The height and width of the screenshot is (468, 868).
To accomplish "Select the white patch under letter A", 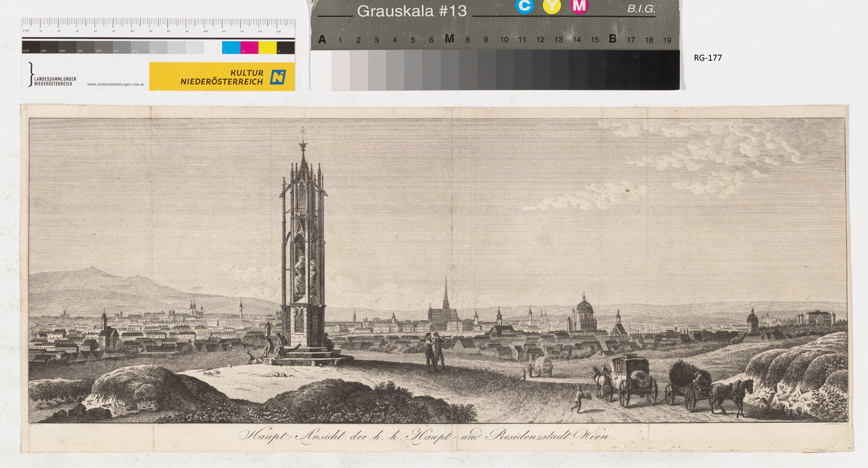I will pyautogui.click(x=321, y=70).
